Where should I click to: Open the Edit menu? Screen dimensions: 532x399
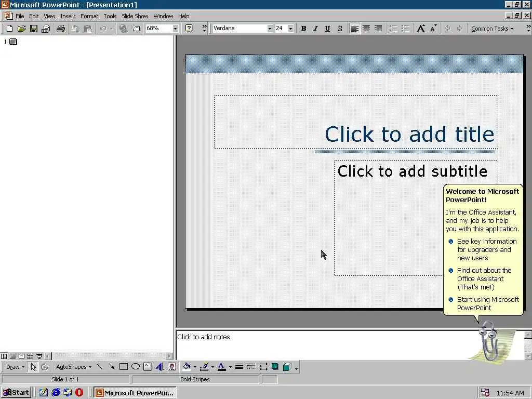pos(34,16)
